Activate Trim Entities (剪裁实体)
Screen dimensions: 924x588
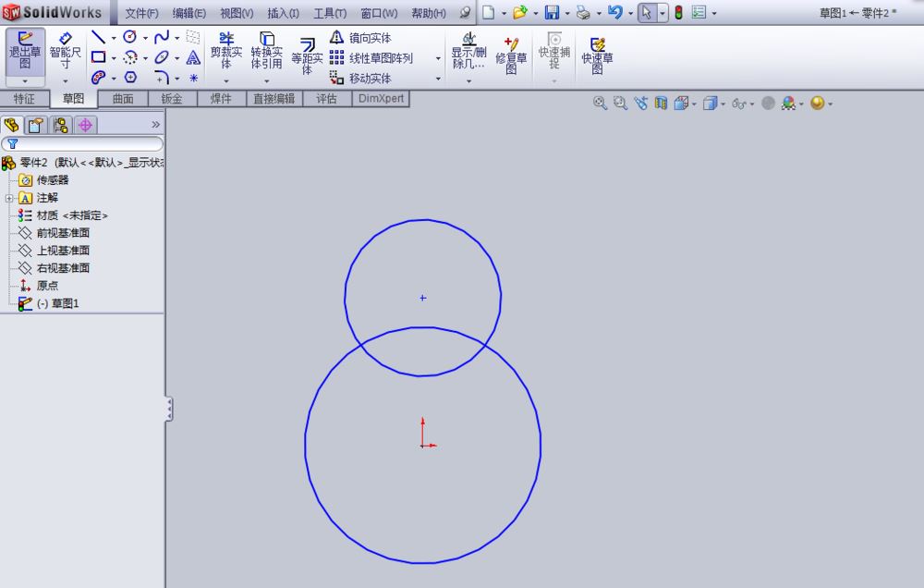226,51
